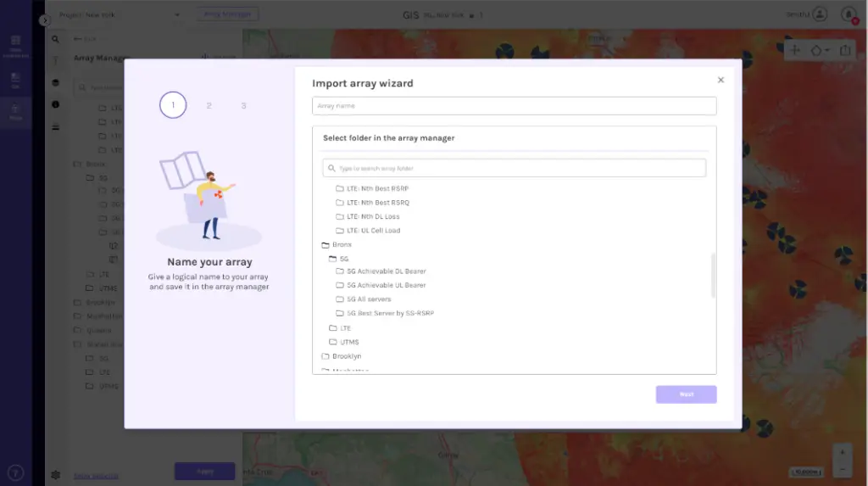This screenshot has width=868, height=486.
Task: Click the help question mark icon
Action: tap(15, 473)
